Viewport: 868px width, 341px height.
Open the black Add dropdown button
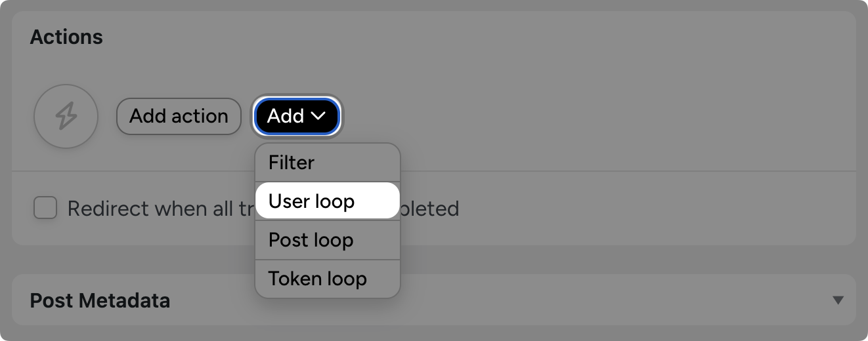point(297,116)
